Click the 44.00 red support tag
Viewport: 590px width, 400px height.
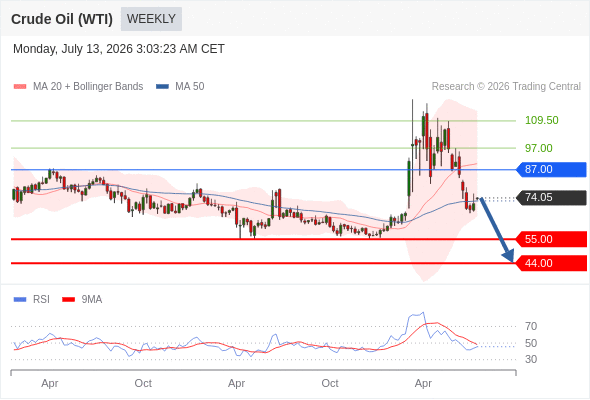[551, 263]
